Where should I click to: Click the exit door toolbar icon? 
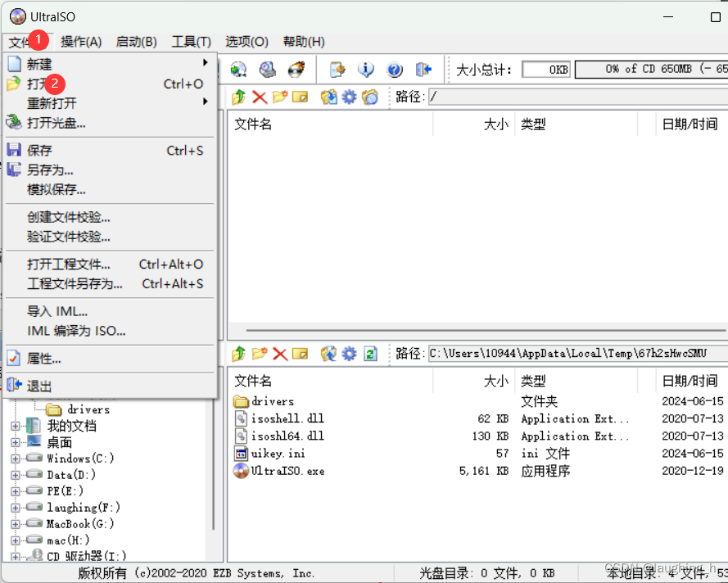pos(423,70)
